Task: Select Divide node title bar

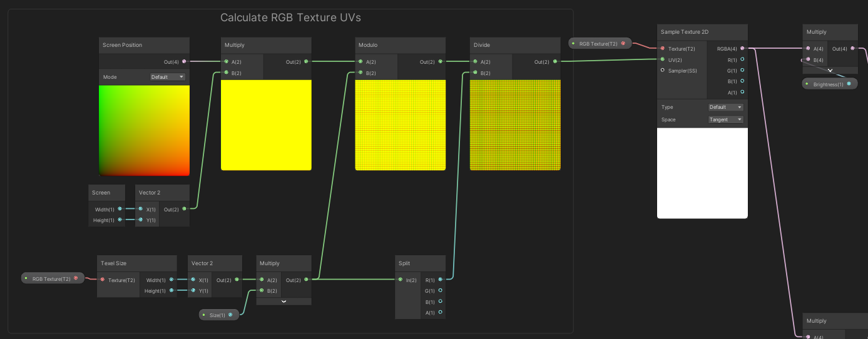Action: pos(515,45)
